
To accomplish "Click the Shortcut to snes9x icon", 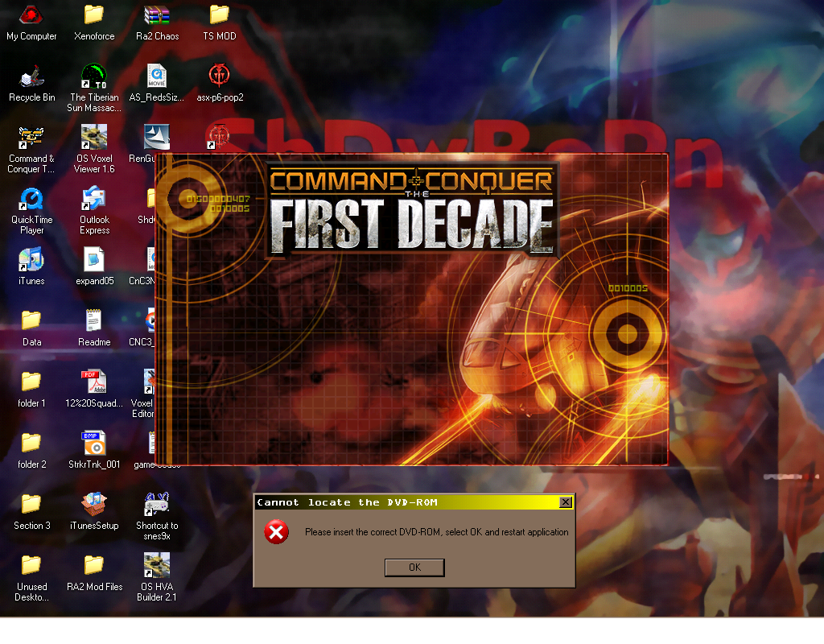I will point(157,506).
